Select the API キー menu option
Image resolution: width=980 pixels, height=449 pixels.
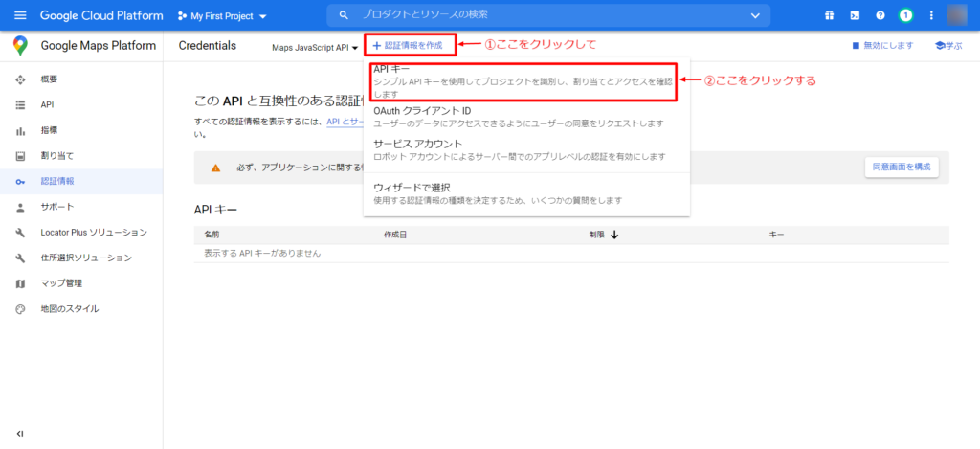(x=523, y=81)
